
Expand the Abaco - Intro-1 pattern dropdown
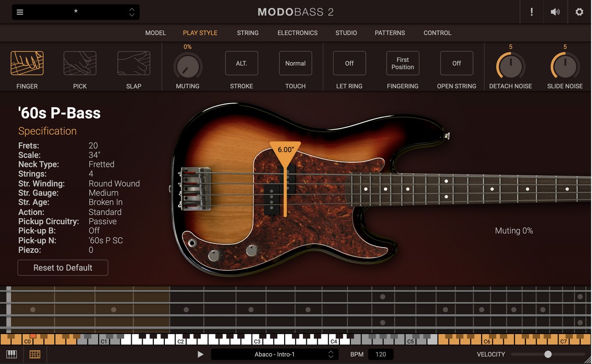[x=331, y=354]
